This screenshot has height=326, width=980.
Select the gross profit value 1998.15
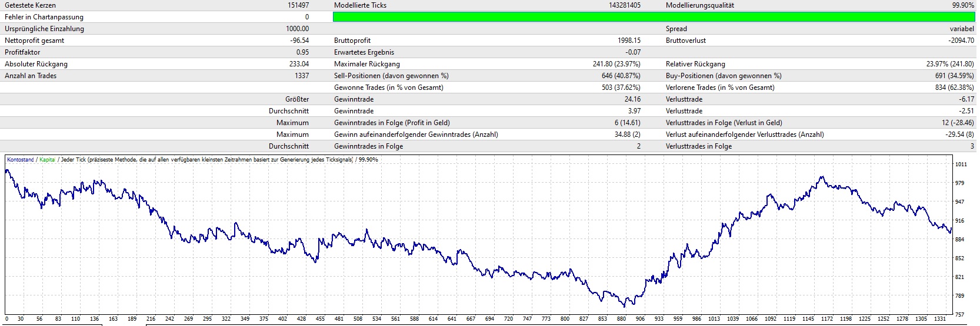coord(629,41)
